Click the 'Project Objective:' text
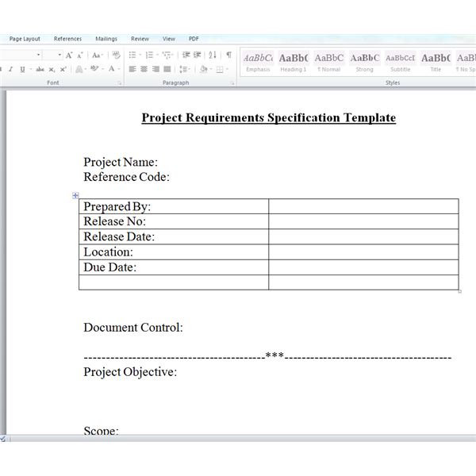The width and height of the screenshot is (476, 476). tap(130, 372)
